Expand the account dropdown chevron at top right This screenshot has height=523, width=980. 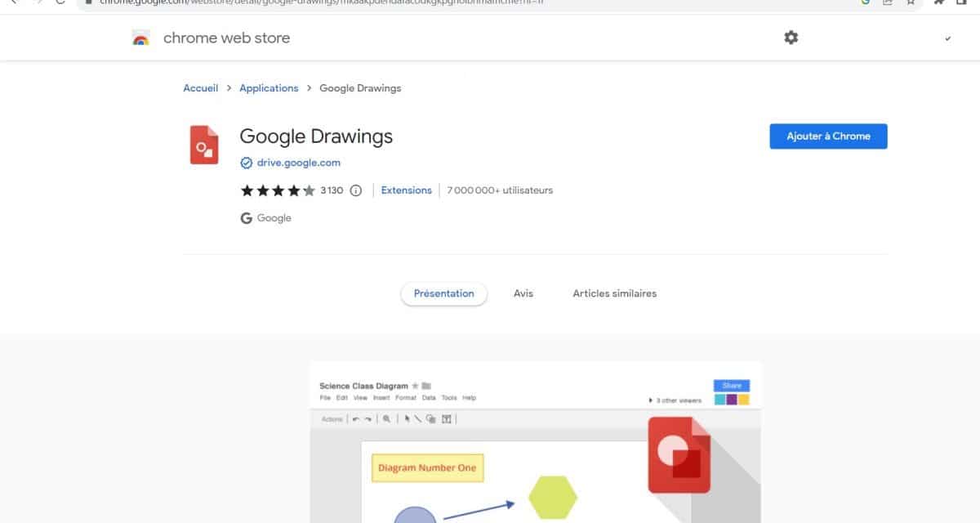[947, 38]
